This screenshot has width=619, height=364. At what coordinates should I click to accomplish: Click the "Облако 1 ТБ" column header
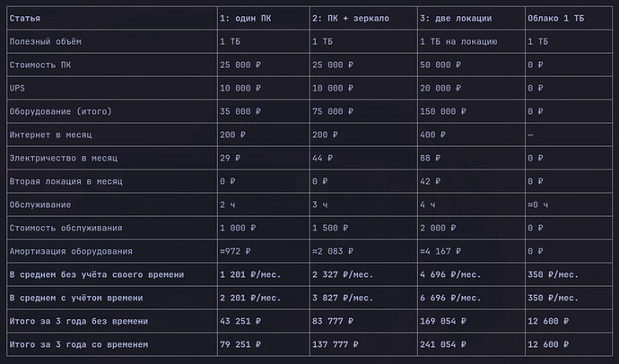pos(569,18)
